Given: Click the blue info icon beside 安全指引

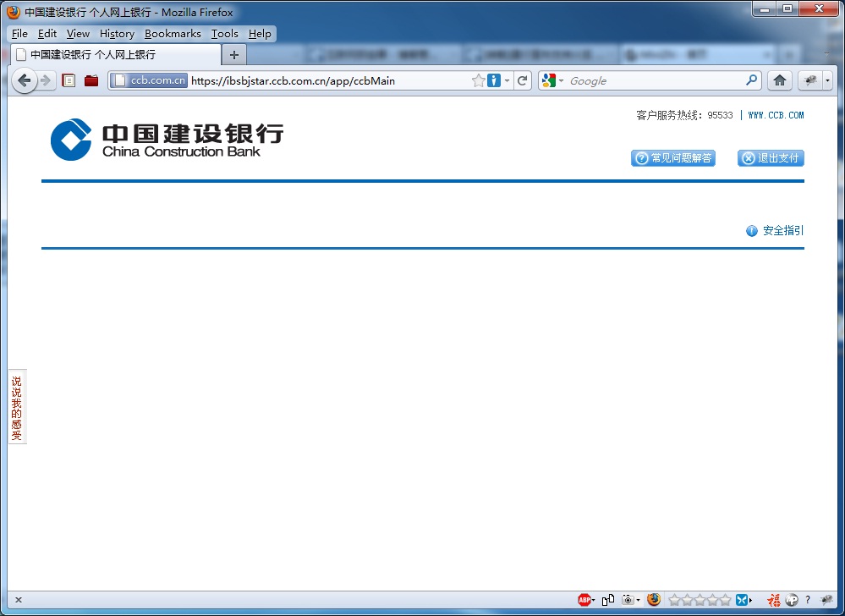Looking at the screenshot, I should (x=751, y=230).
